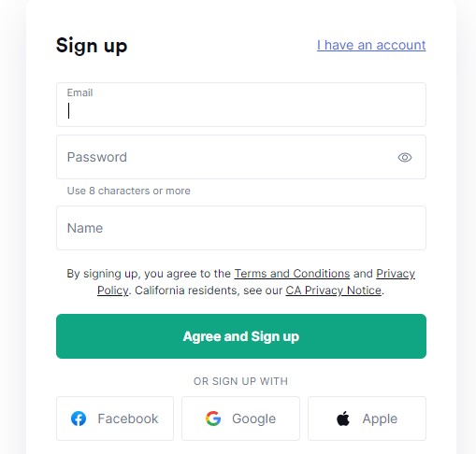Sign up using the Facebook text label
This screenshot has width=476, height=454.
128,419
